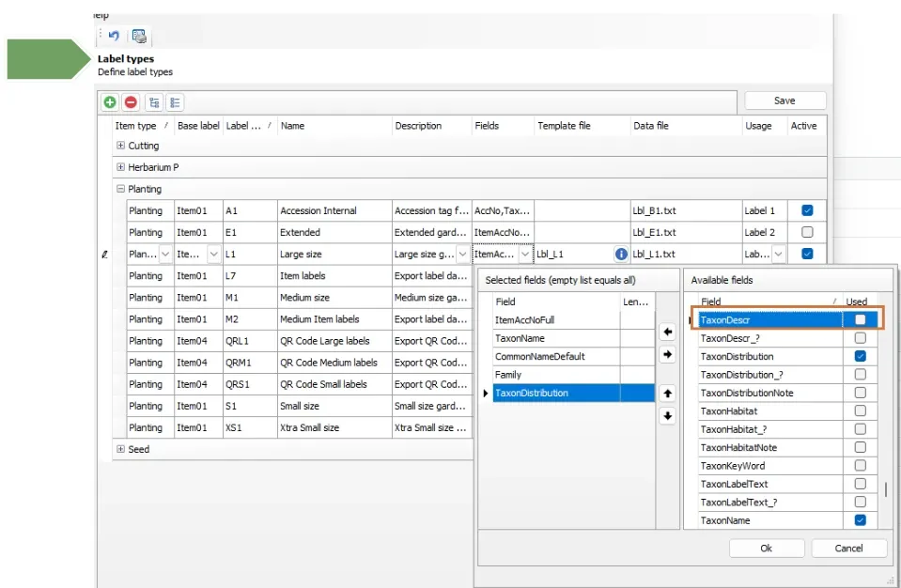
Task: Click the Lbl_E1.txt data file cell
Action: coord(686,232)
